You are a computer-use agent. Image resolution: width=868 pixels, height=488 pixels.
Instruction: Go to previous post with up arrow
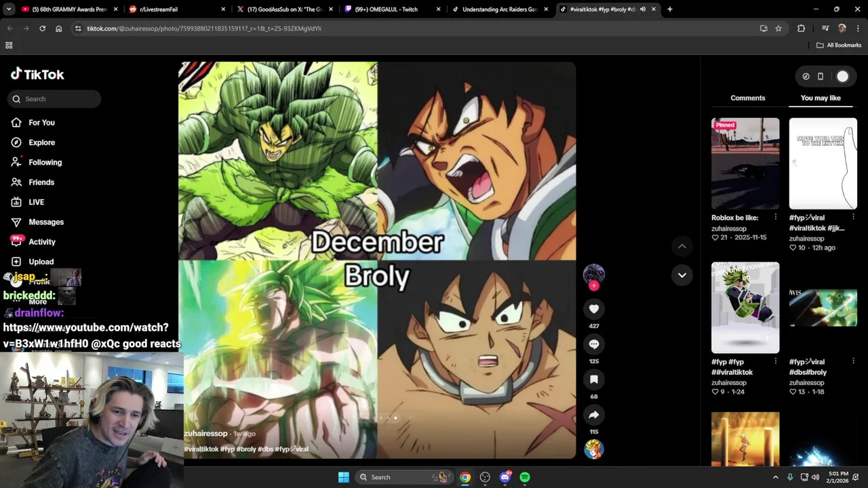point(682,246)
